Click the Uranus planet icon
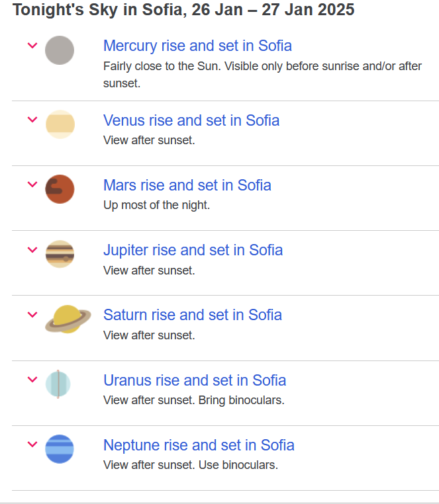Screen dimensions: 439x504 pyautogui.click(x=58, y=384)
